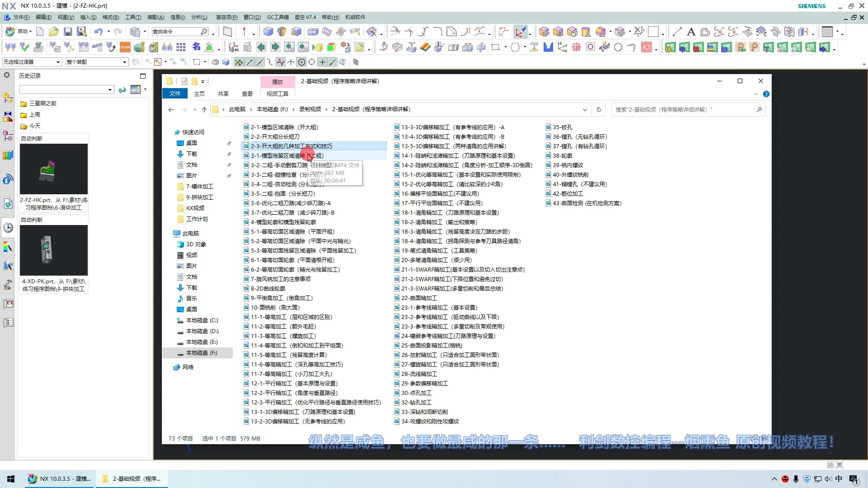868x488 pixels.
Task: Toggle the system volume speaker icon
Action: (x=829, y=479)
